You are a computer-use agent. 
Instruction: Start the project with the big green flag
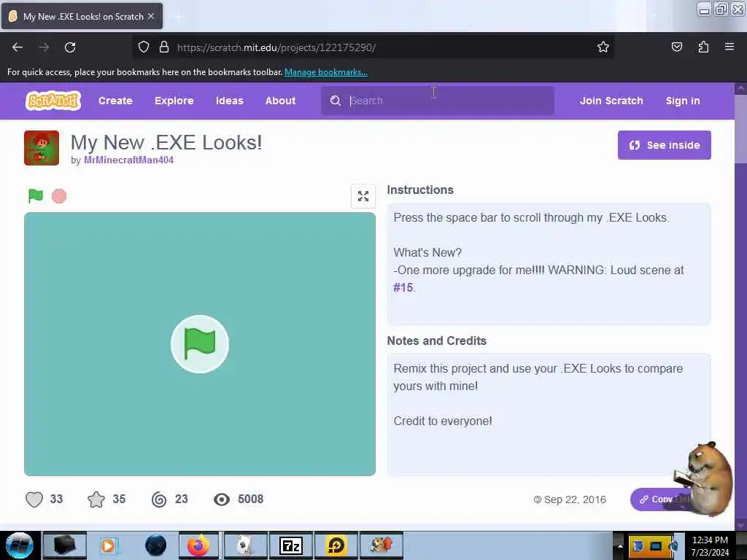pos(200,344)
